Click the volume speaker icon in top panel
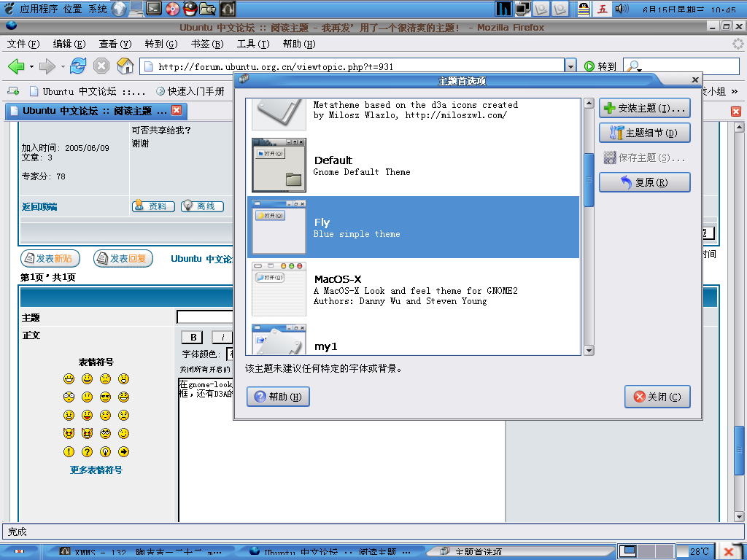The width and height of the screenshot is (747, 560). click(622, 9)
